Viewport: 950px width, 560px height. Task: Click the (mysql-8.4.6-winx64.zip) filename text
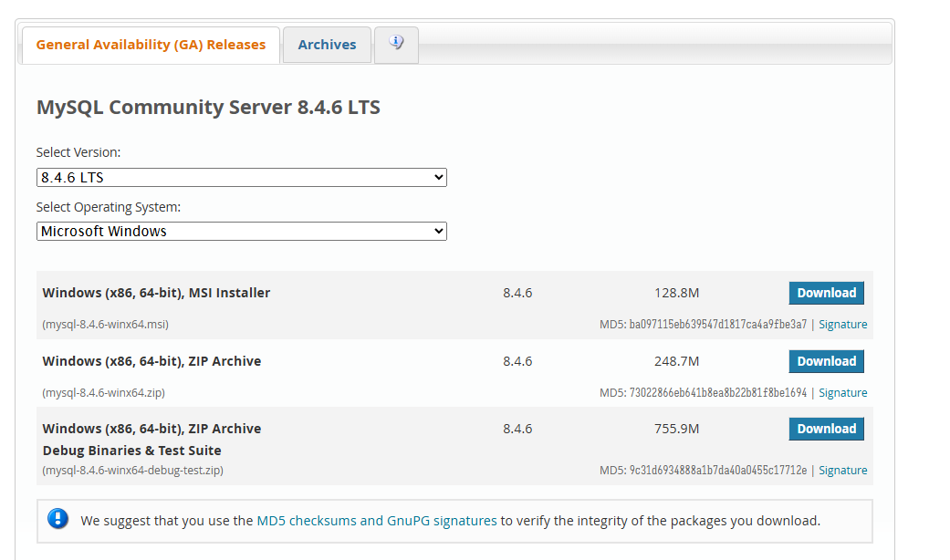[104, 393]
